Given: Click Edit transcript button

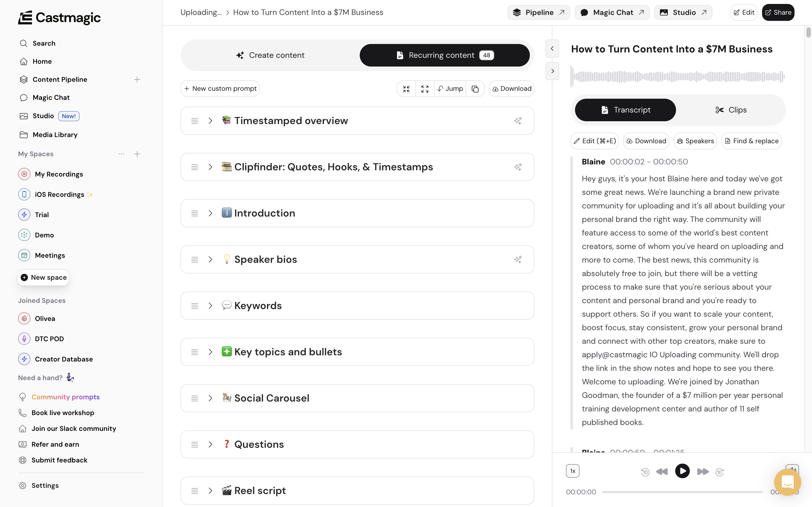Looking at the screenshot, I should coord(595,141).
